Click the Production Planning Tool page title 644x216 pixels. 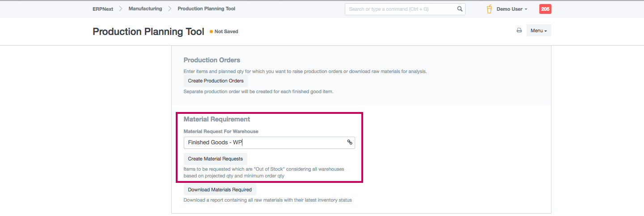pyautogui.click(x=148, y=32)
